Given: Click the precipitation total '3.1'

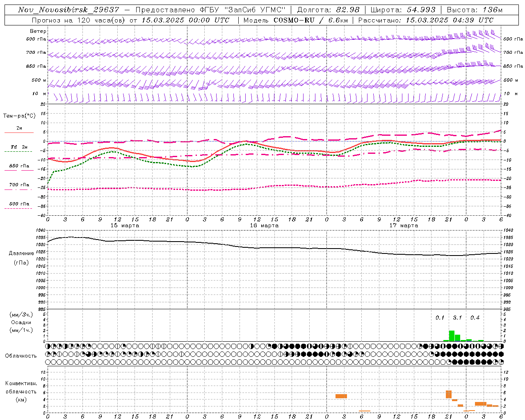Looking at the screenshot, I should coord(457,318).
